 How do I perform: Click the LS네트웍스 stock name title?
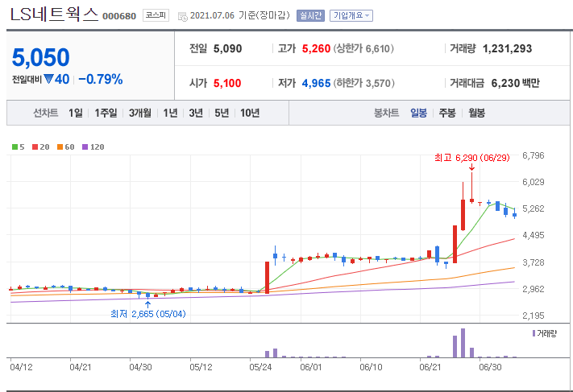(x=55, y=14)
